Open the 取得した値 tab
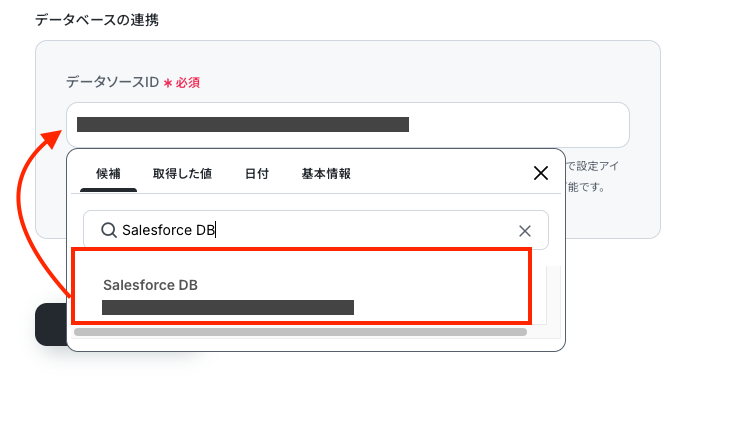 [182, 174]
